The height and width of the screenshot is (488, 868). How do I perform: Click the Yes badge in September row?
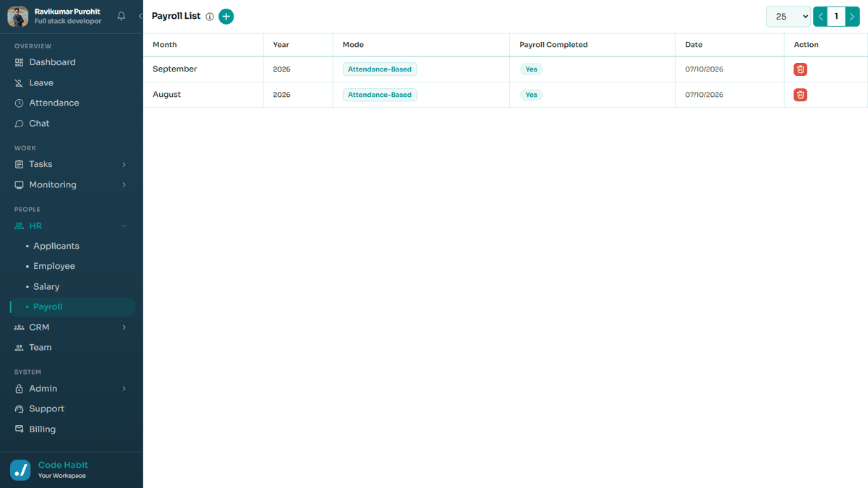pyautogui.click(x=532, y=69)
